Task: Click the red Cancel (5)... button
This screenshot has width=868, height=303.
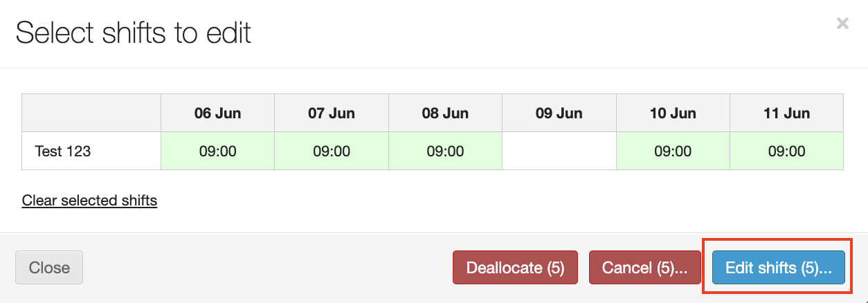Action: point(644,268)
